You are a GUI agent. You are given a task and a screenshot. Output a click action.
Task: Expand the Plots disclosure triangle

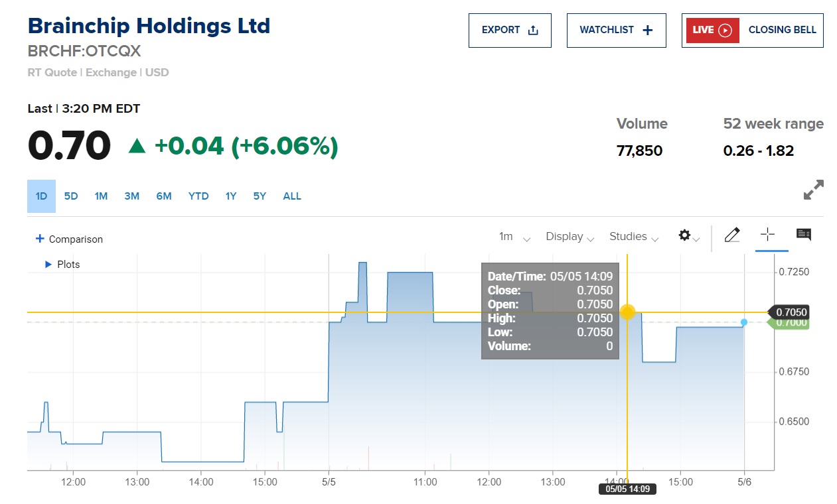point(48,264)
